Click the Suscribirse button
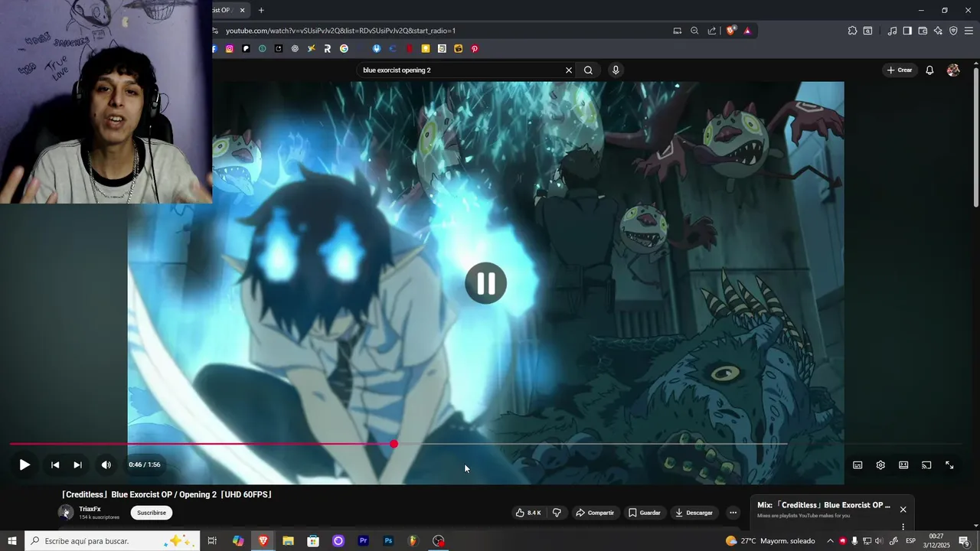The width and height of the screenshot is (980, 551). point(152,513)
